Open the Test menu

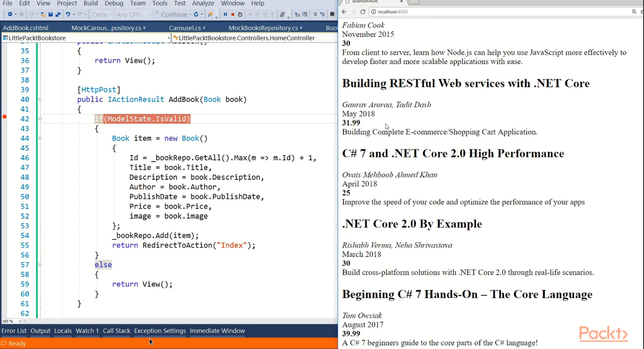(x=180, y=3)
